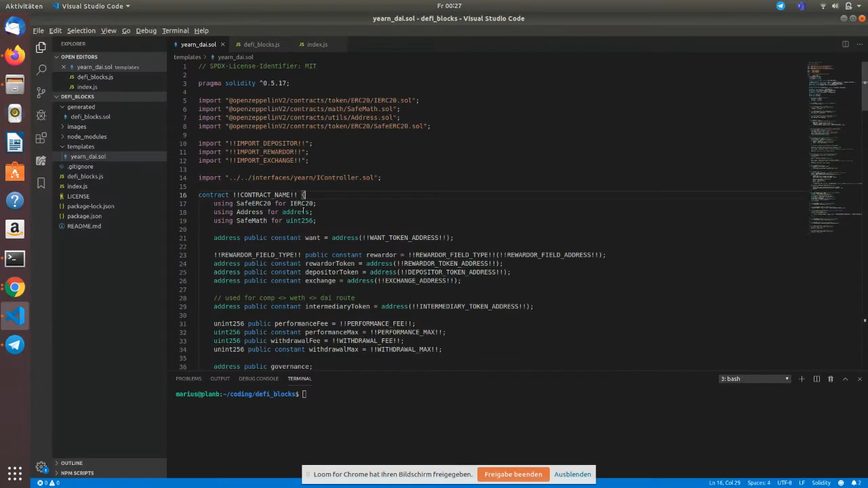Screen dimensions: 868x488
Task: Open Terminal app from the dock
Action: pos(15,258)
